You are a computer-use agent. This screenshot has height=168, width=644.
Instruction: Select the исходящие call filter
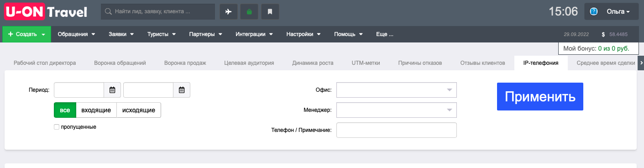139,110
